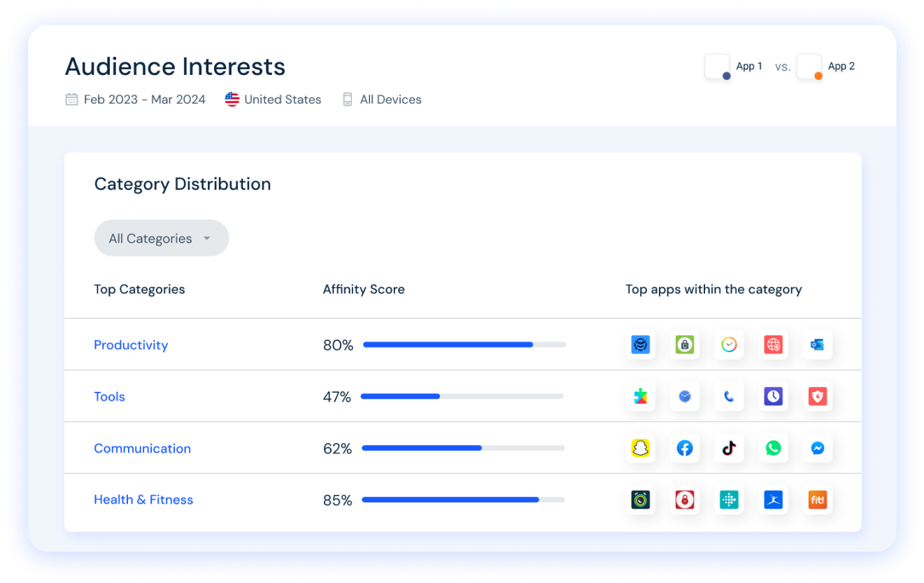
Task: Select the purple clock icon under Tools
Action: (774, 396)
